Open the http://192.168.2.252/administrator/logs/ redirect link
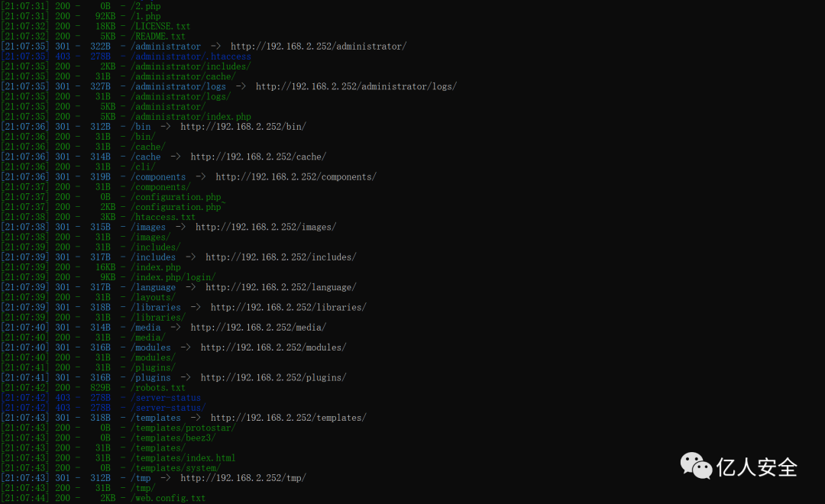The width and height of the screenshot is (825, 504). [x=356, y=86]
